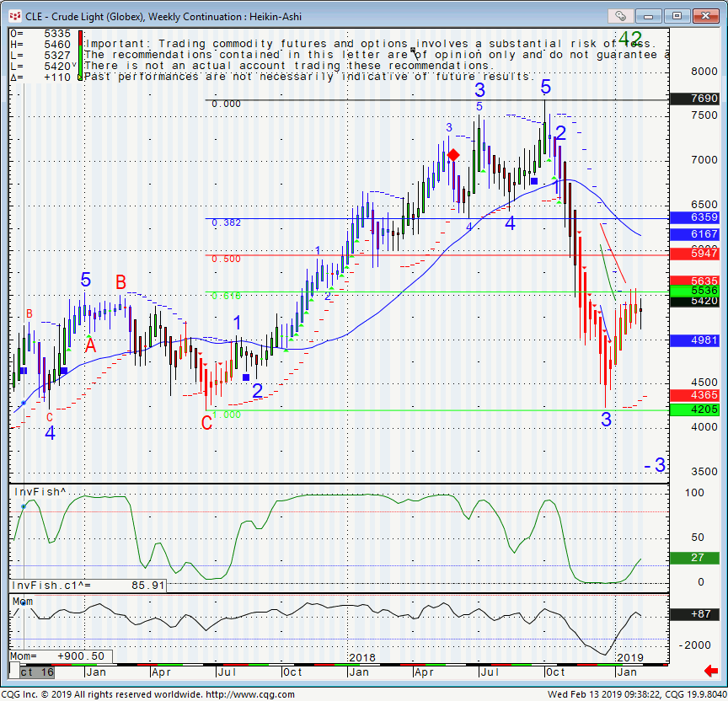The height and width of the screenshot is (701, 728).
Task: Maximize the Crude Light chart window
Action: tap(676, 15)
